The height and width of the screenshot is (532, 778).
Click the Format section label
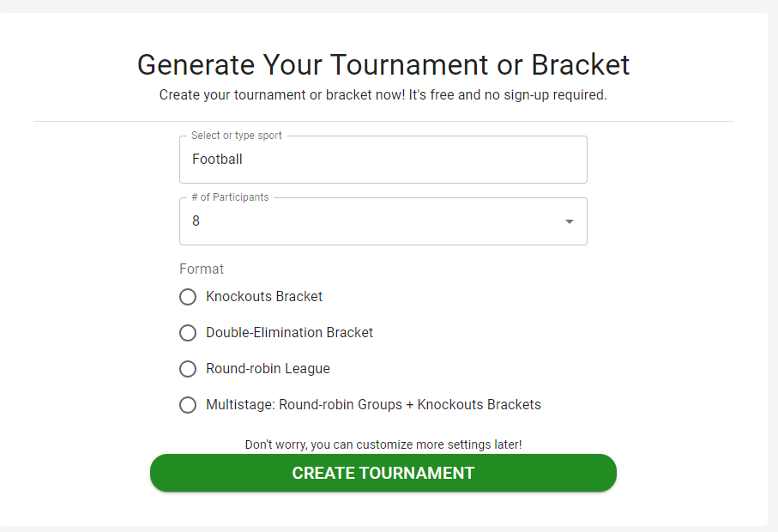[x=202, y=269]
